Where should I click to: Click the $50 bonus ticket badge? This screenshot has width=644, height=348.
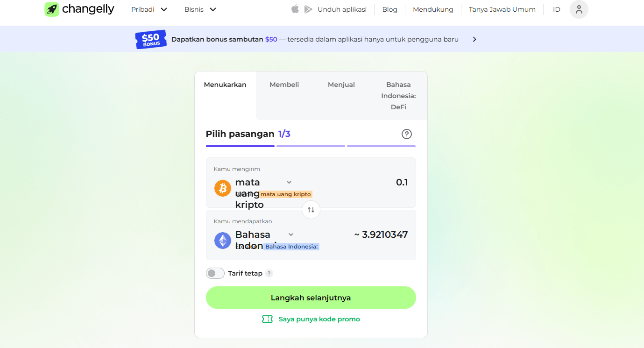click(150, 40)
